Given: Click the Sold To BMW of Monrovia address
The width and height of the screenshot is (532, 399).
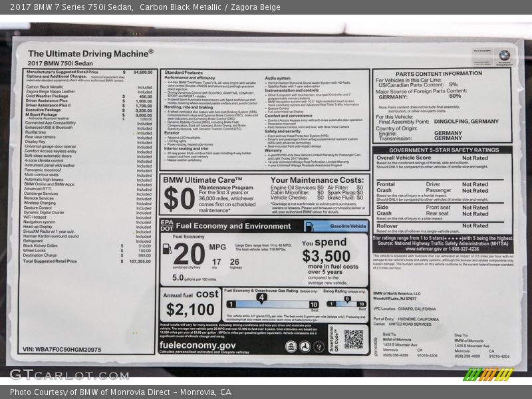Looking at the screenshot, I should point(410,345).
